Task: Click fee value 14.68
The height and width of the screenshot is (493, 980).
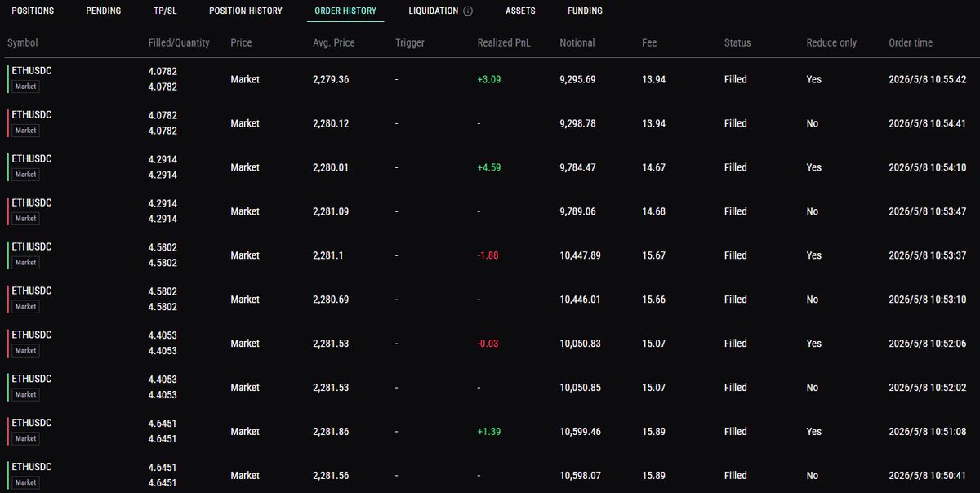Action: (x=654, y=211)
